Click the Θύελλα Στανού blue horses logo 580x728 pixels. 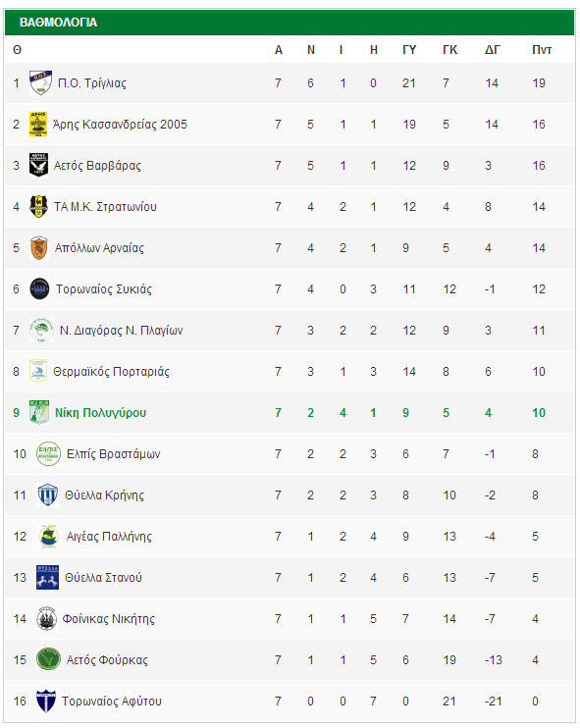point(47,578)
